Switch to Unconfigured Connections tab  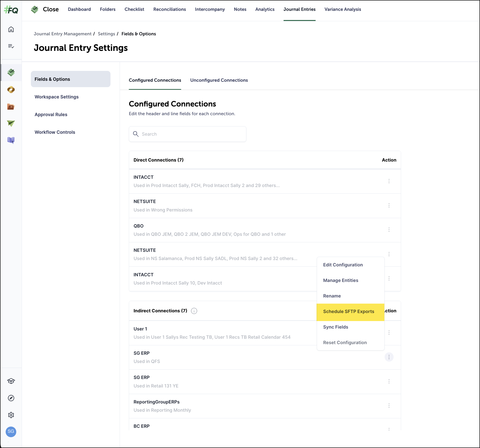click(219, 80)
